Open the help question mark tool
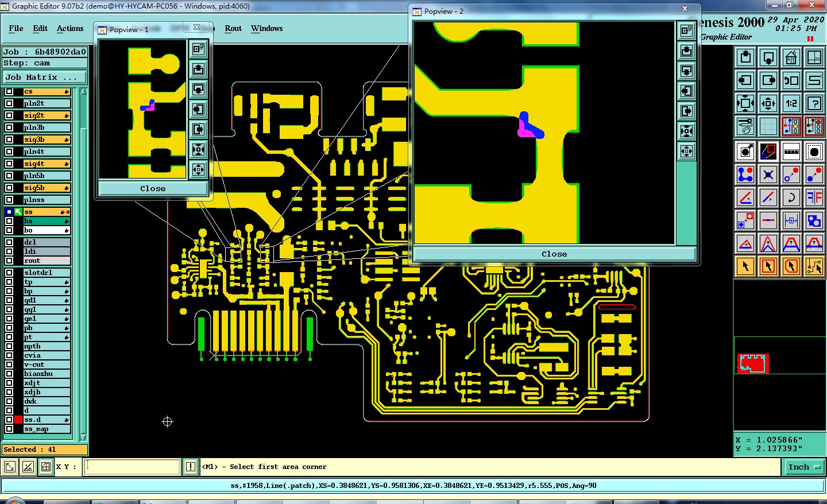The height and width of the screenshot is (504, 827). point(814,104)
